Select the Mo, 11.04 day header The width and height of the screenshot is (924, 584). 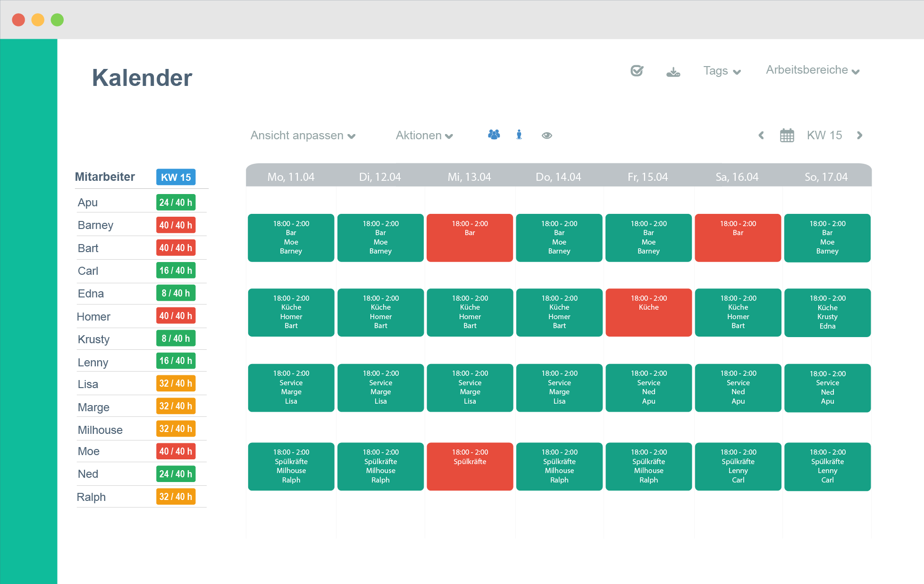pos(291,177)
